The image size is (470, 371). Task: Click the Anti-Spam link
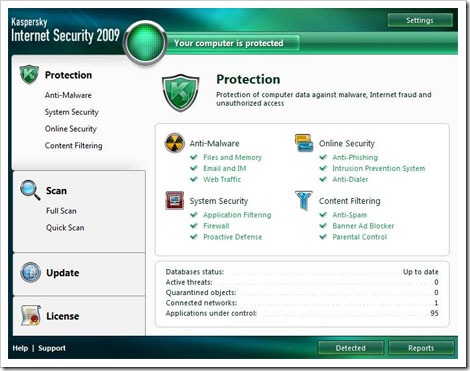pos(350,215)
